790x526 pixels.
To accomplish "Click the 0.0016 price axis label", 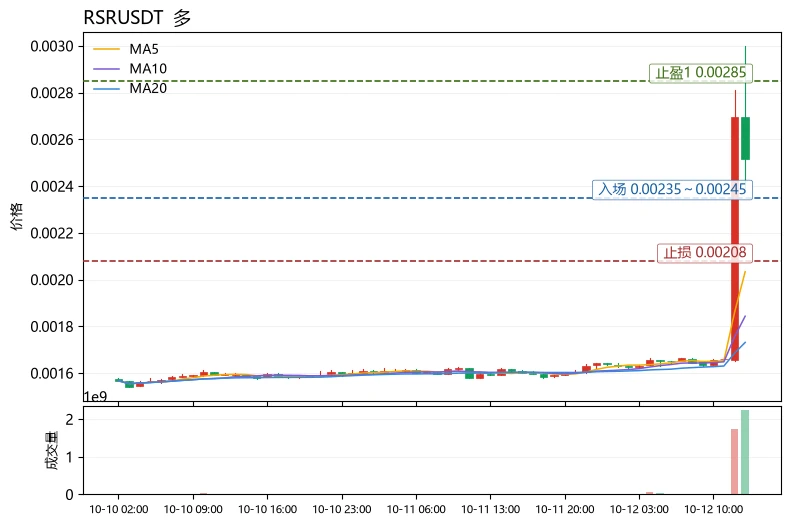I will (51, 373).
